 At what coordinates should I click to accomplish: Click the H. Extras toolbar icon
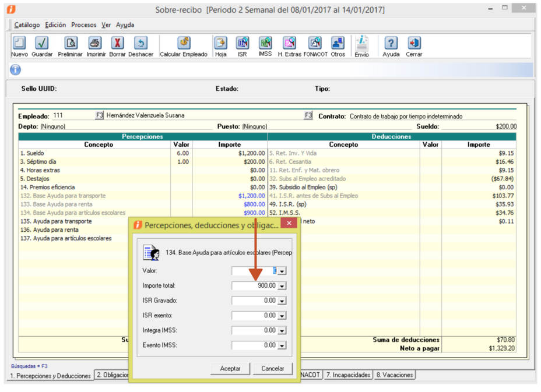point(289,44)
